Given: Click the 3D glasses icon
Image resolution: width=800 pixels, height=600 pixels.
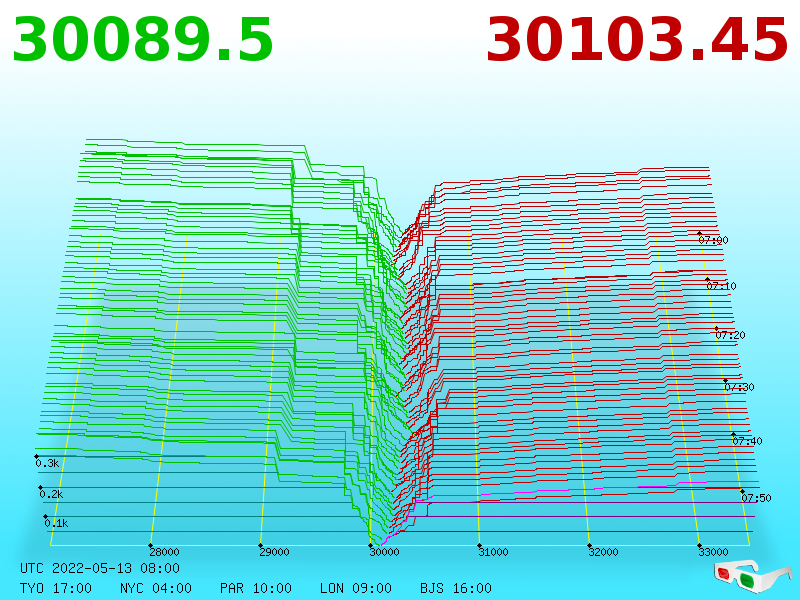Looking at the screenshot, I should click(x=752, y=576).
